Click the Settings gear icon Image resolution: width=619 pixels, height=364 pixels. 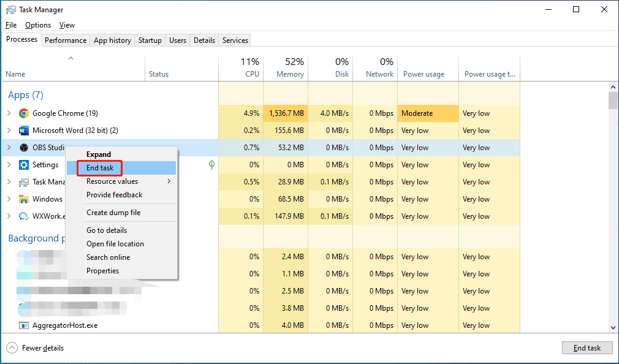click(x=23, y=165)
